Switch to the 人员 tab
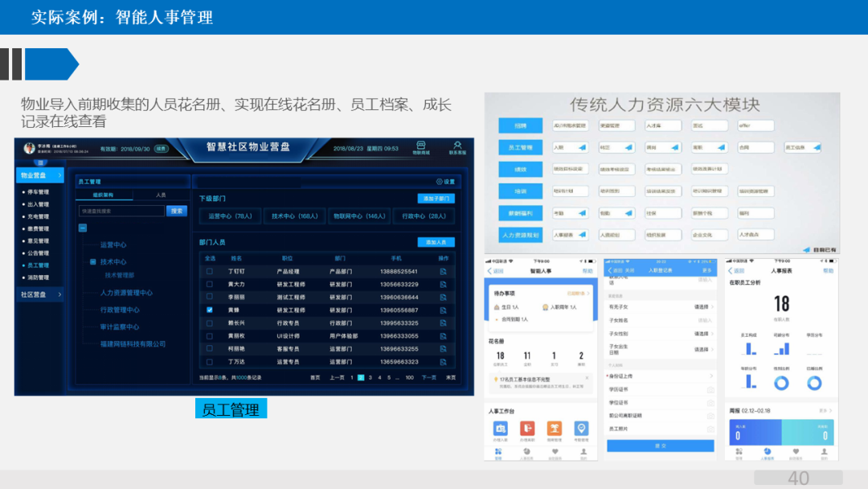Viewport: 868px width, 489px height. pyautogui.click(x=161, y=195)
